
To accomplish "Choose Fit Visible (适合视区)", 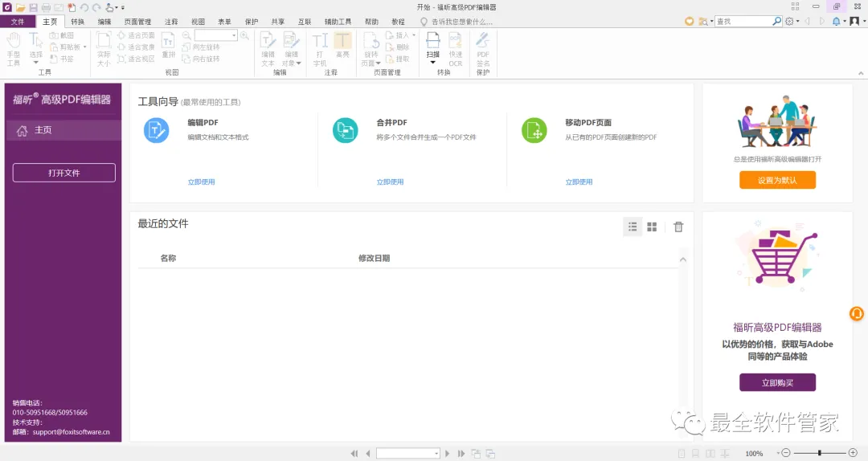I will coord(136,59).
